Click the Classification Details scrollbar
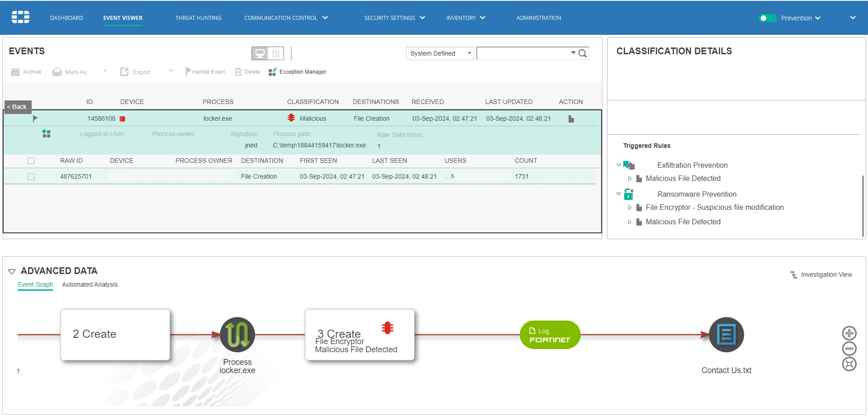Viewport: 868px width, 416px height. point(863,206)
